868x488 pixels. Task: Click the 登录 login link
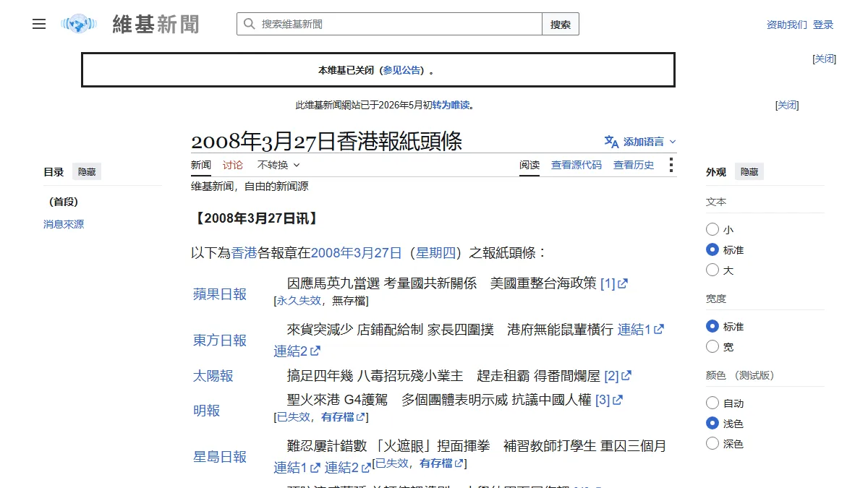click(x=823, y=25)
